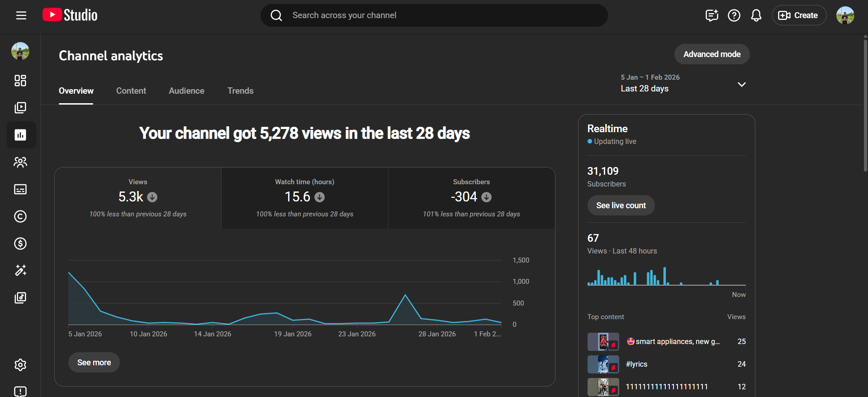
Task: Open the Customization magic wand icon
Action: pyautogui.click(x=20, y=270)
